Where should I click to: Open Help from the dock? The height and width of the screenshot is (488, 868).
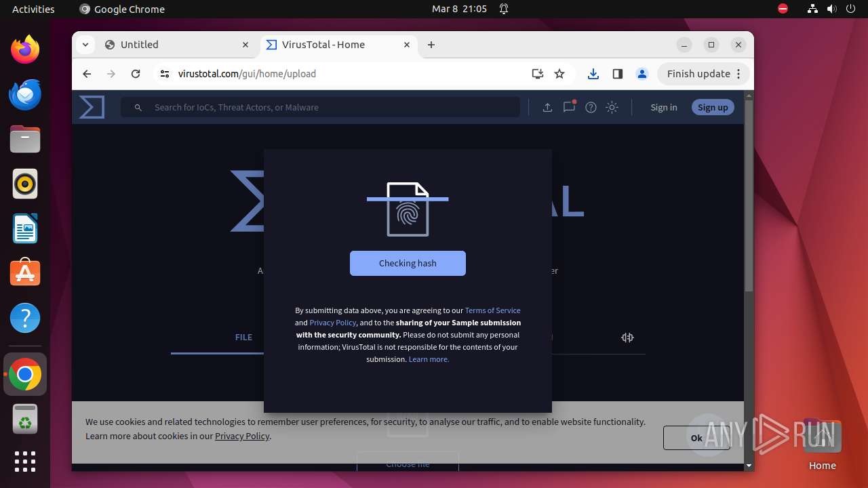click(25, 318)
